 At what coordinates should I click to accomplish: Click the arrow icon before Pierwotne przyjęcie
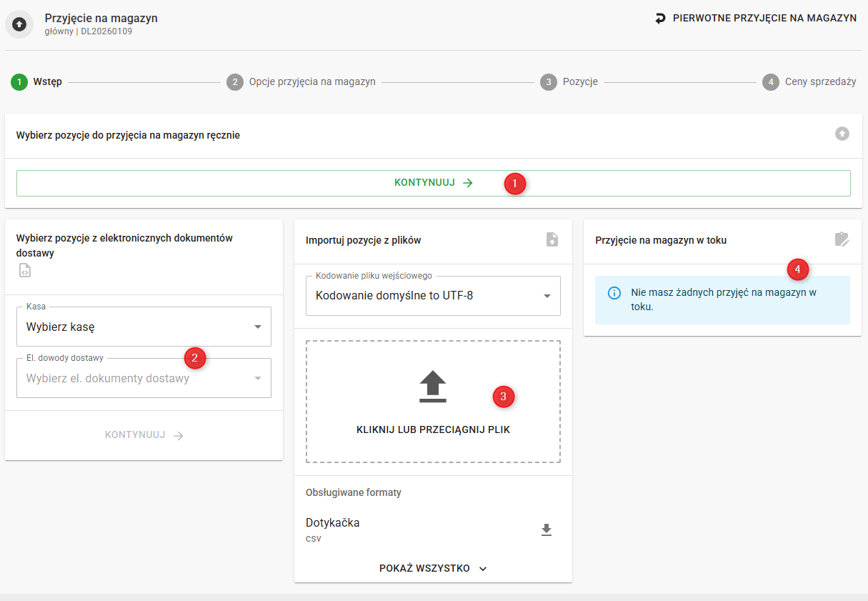[660, 19]
